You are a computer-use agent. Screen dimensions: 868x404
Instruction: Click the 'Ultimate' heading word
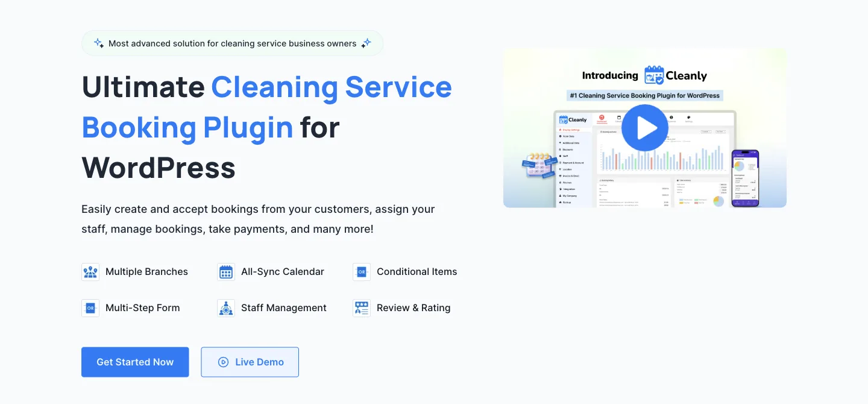click(143, 87)
